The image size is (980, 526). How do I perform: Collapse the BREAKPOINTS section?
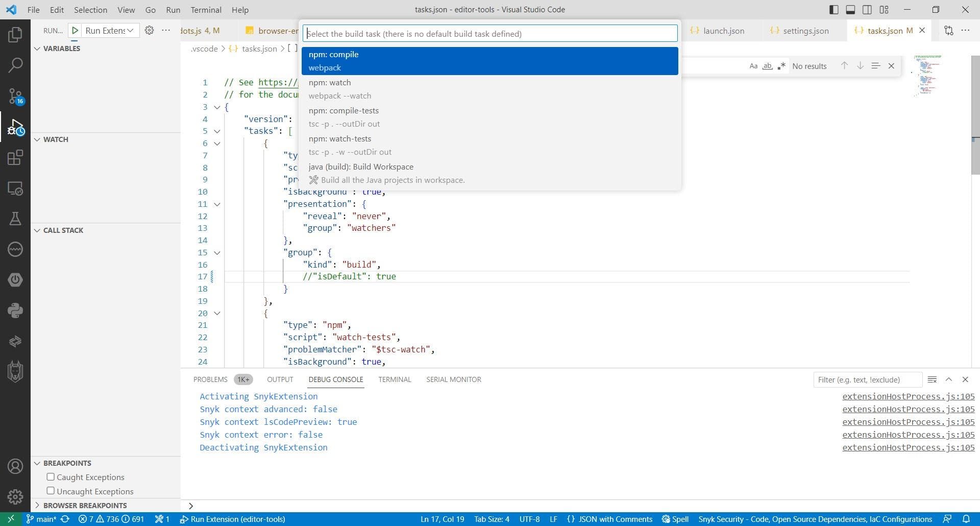(x=37, y=463)
